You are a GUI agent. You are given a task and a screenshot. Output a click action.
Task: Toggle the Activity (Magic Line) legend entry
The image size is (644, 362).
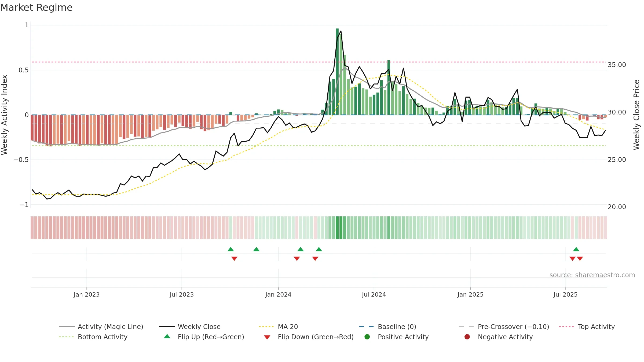click(101, 327)
